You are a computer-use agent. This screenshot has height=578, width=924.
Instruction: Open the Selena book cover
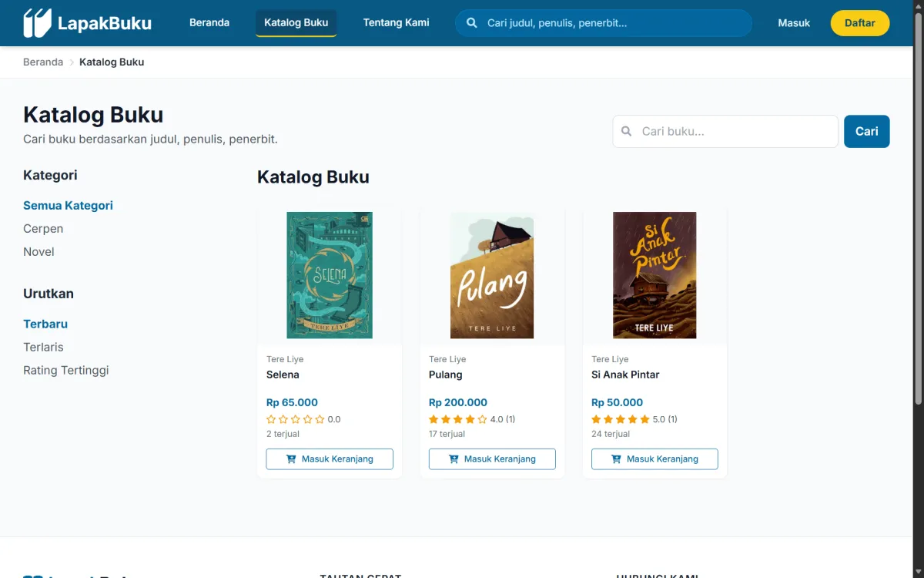[x=330, y=275]
